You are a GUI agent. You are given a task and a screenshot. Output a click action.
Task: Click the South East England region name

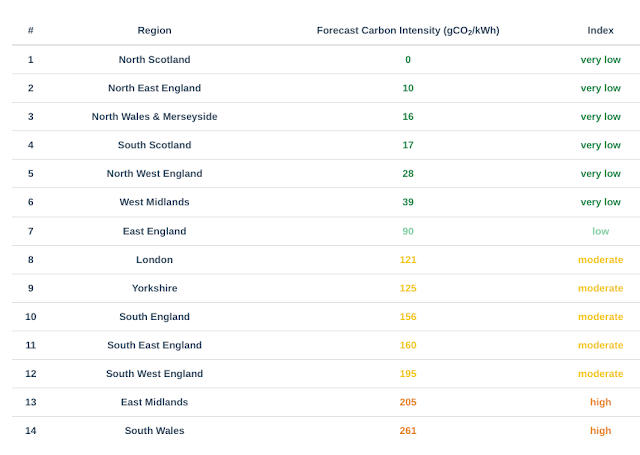coord(154,345)
